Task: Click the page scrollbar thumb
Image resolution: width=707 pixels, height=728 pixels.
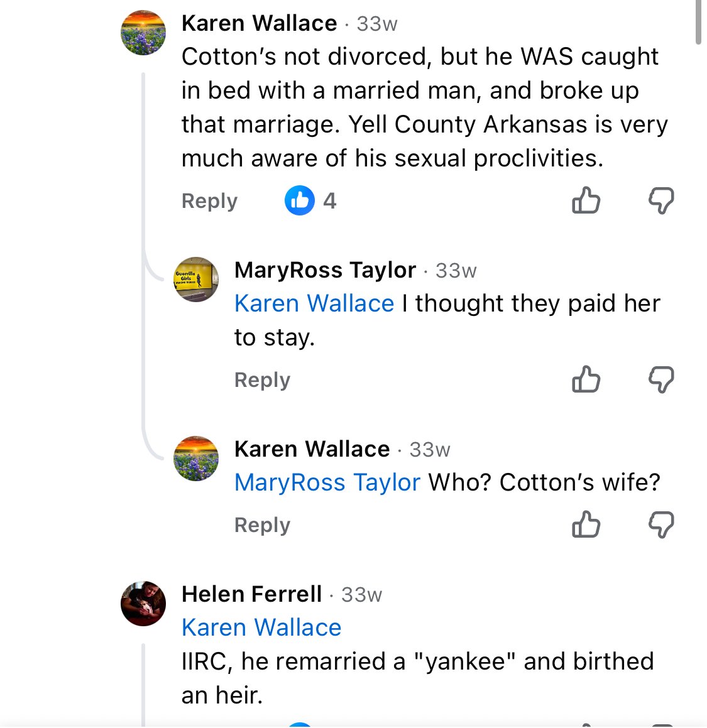Action: pyautogui.click(x=699, y=22)
